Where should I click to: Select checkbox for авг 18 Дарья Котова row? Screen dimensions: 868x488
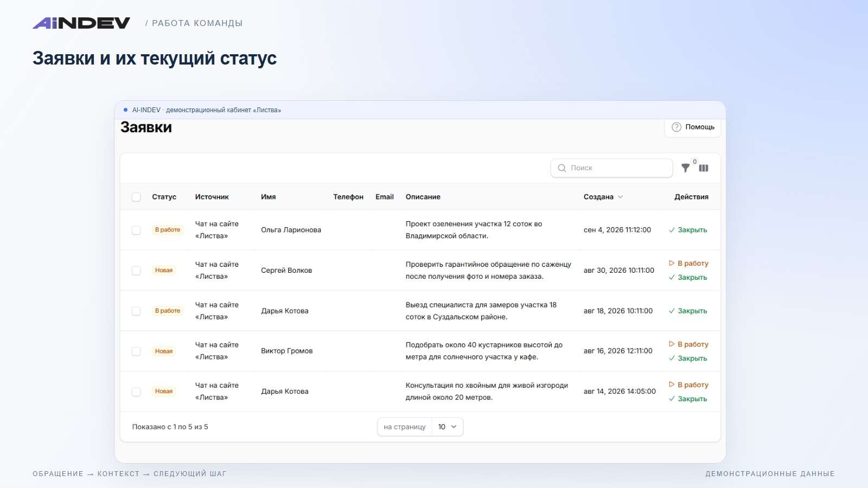[136, 311]
